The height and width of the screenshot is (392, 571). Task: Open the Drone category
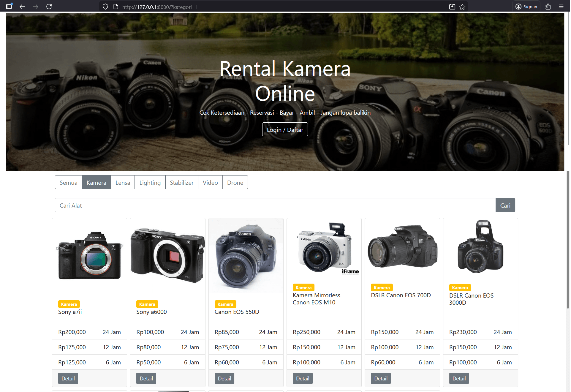tap(235, 182)
